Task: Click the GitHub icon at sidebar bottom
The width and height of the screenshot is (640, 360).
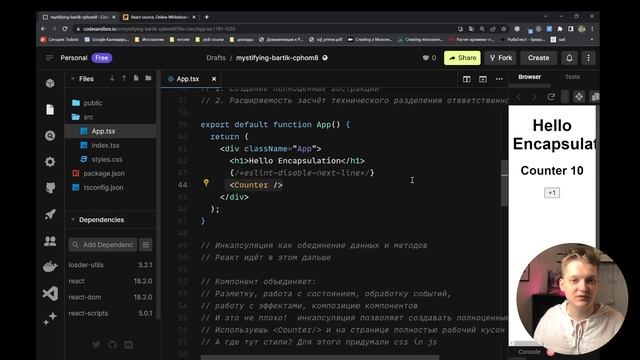Action: [113, 345]
